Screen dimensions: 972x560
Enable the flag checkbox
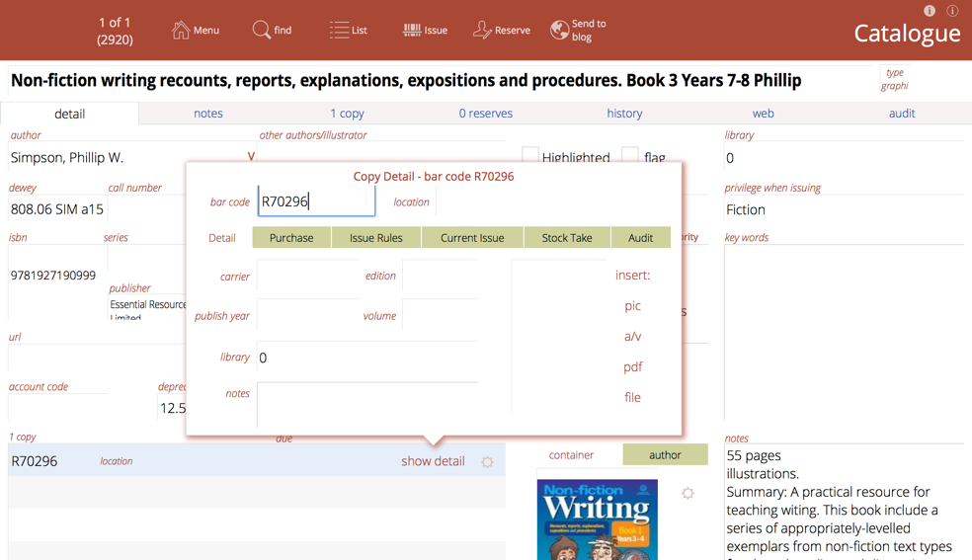click(629, 156)
